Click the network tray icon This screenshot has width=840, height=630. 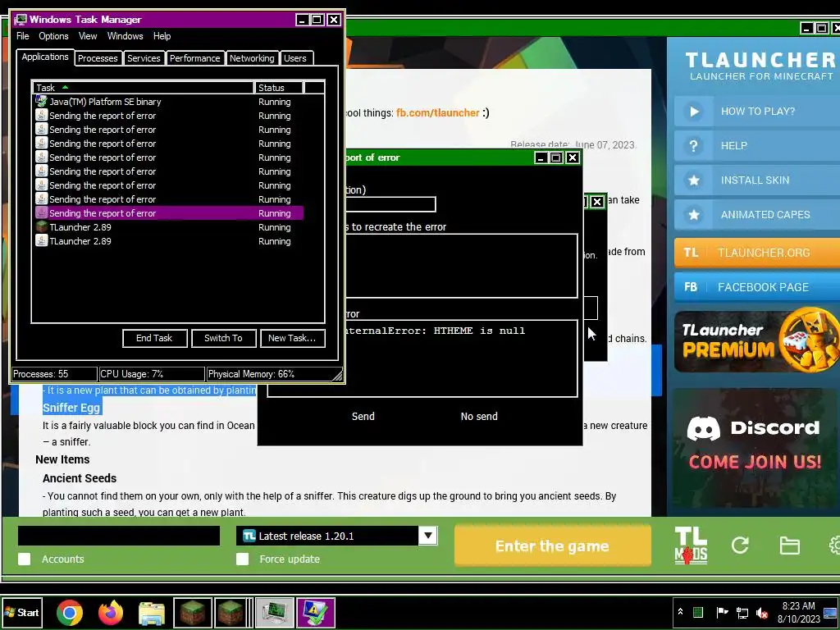pyautogui.click(x=742, y=612)
